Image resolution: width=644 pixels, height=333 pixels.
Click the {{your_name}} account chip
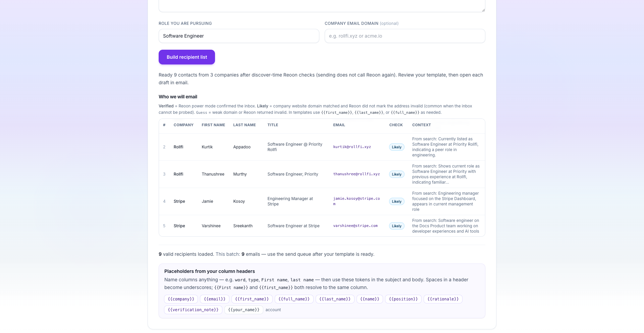click(244, 310)
